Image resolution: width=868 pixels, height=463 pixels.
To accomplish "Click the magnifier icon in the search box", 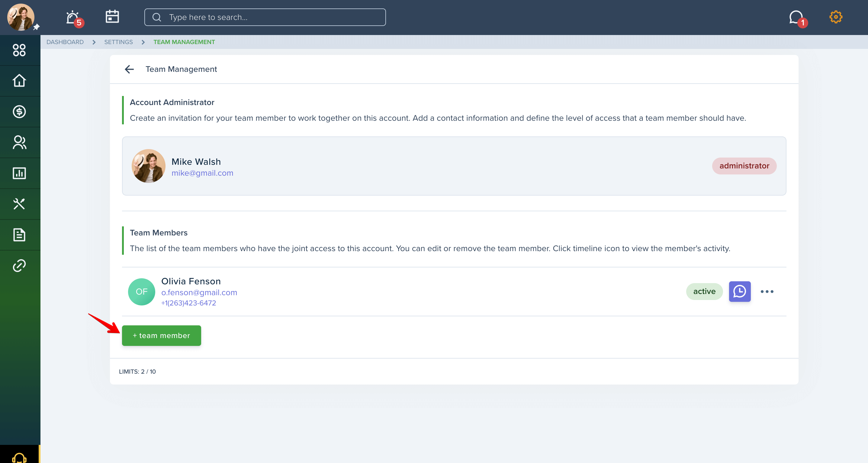I will [157, 17].
